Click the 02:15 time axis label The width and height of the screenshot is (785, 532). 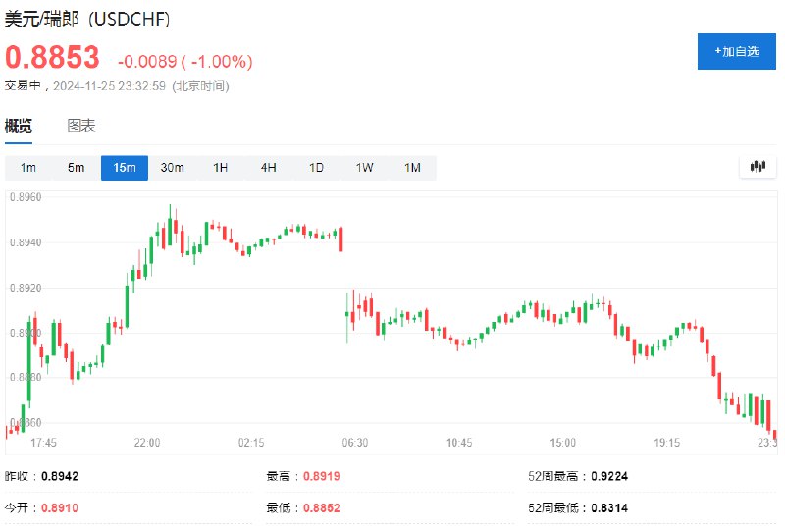251,443
